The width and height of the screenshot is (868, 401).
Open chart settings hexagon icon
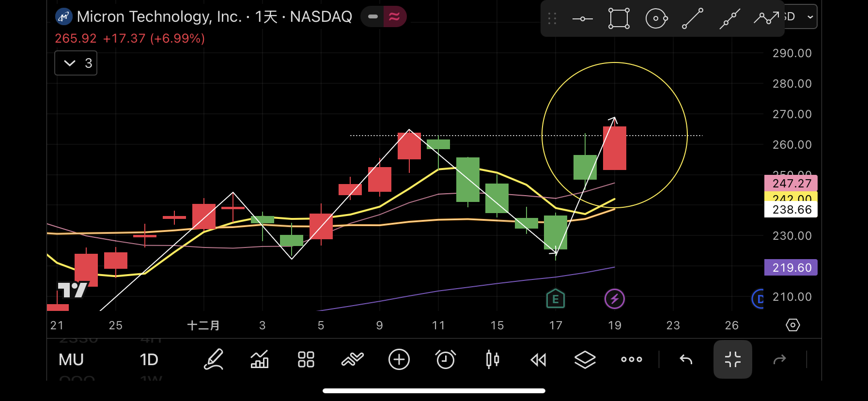point(793,325)
